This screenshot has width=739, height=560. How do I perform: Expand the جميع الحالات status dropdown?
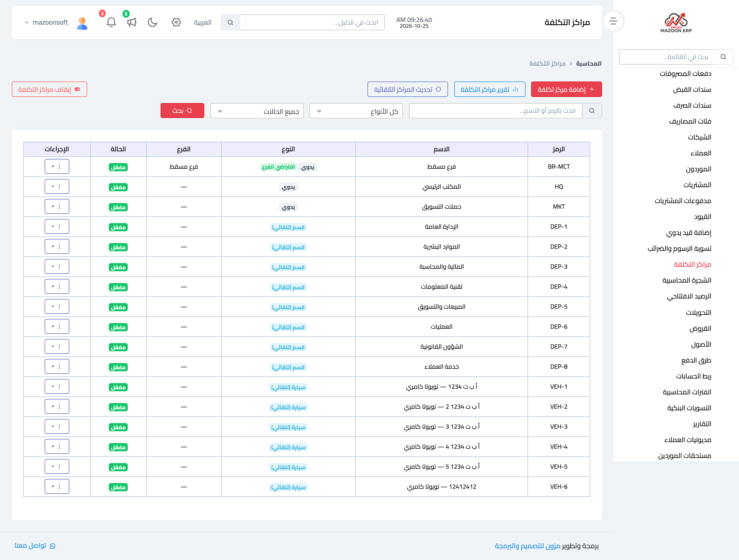point(257,111)
